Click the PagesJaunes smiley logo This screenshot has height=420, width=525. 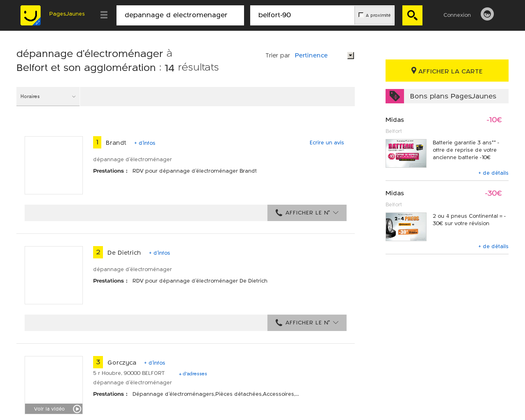click(x=30, y=15)
